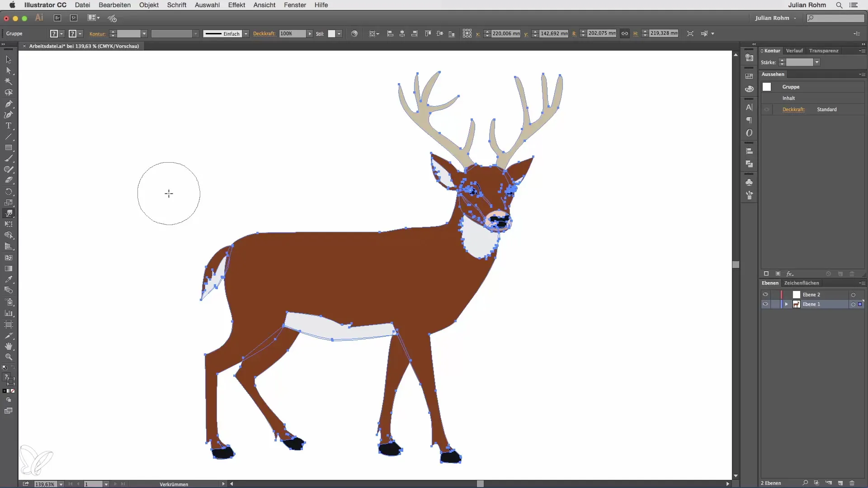Click the X position input field
Viewport: 868px width, 488px height.
coord(505,33)
